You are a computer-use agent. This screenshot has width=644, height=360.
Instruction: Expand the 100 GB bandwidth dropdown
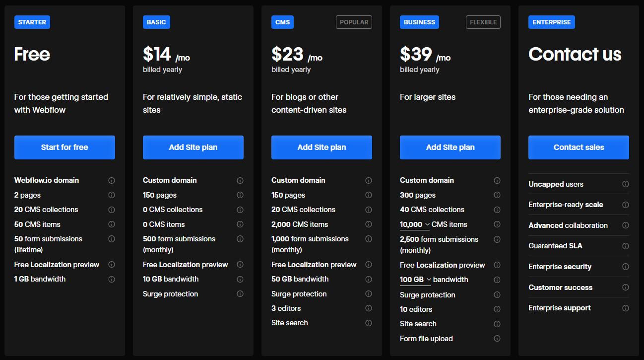click(x=415, y=280)
